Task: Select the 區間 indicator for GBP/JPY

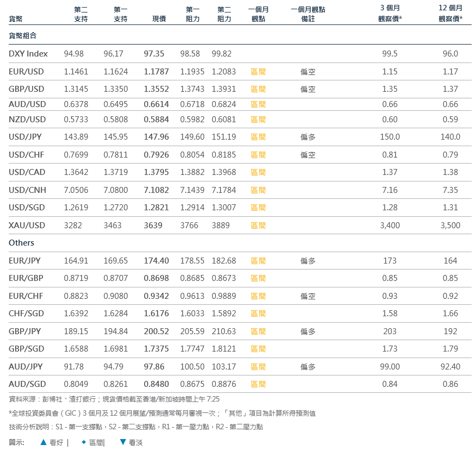Action: point(258,331)
